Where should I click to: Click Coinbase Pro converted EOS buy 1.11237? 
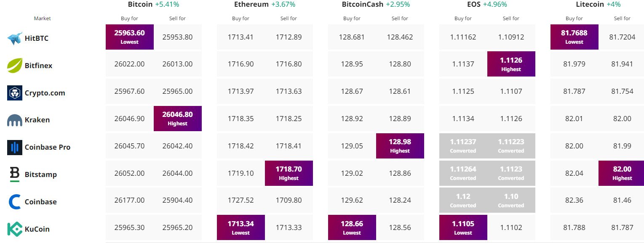pyautogui.click(x=463, y=146)
